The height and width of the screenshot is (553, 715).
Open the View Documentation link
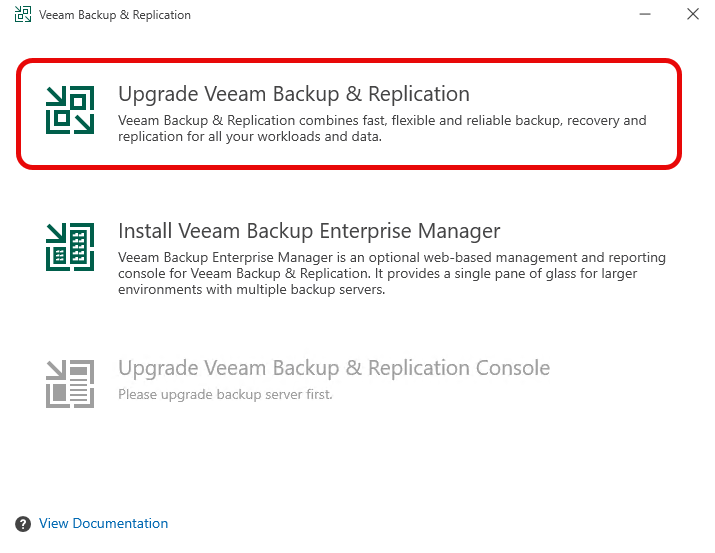point(103,524)
